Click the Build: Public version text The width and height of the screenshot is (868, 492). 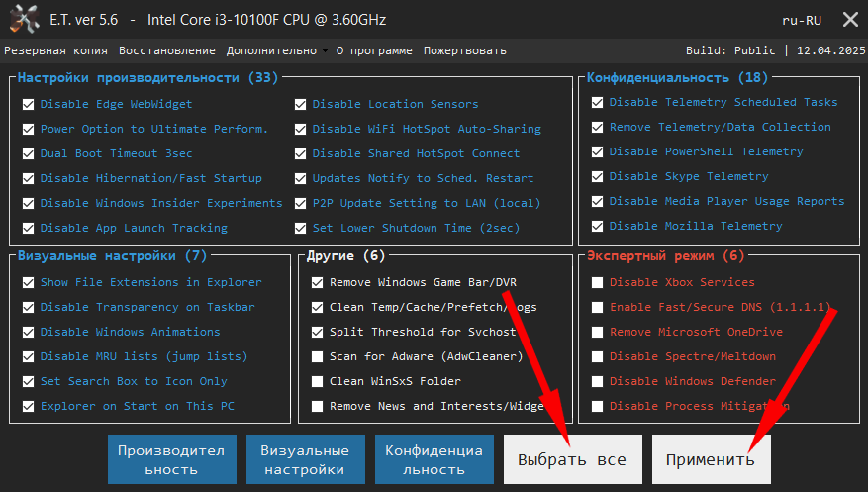pos(730,50)
